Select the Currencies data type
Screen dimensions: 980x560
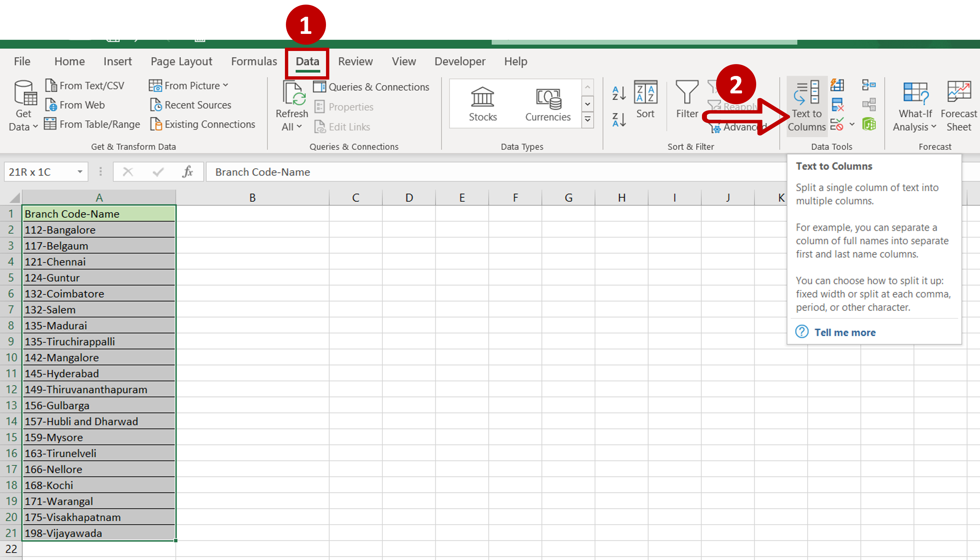[548, 104]
